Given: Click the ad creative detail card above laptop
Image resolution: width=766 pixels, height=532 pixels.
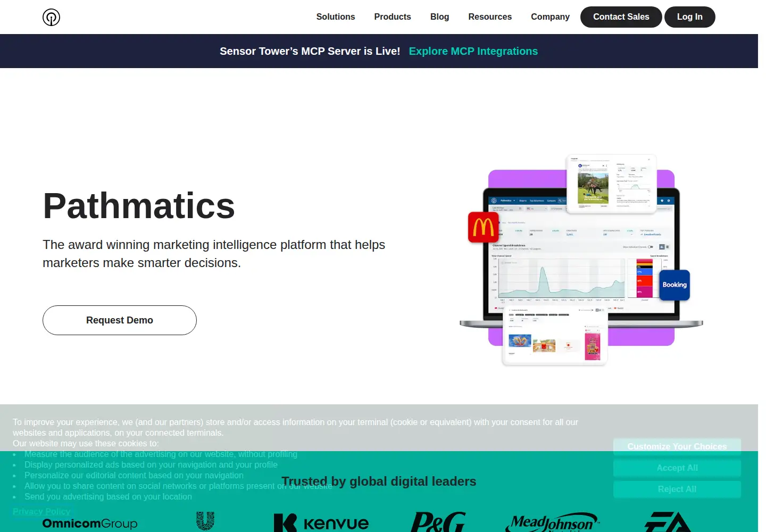Looking at the screenshot, I should click(x=612, y=184).
